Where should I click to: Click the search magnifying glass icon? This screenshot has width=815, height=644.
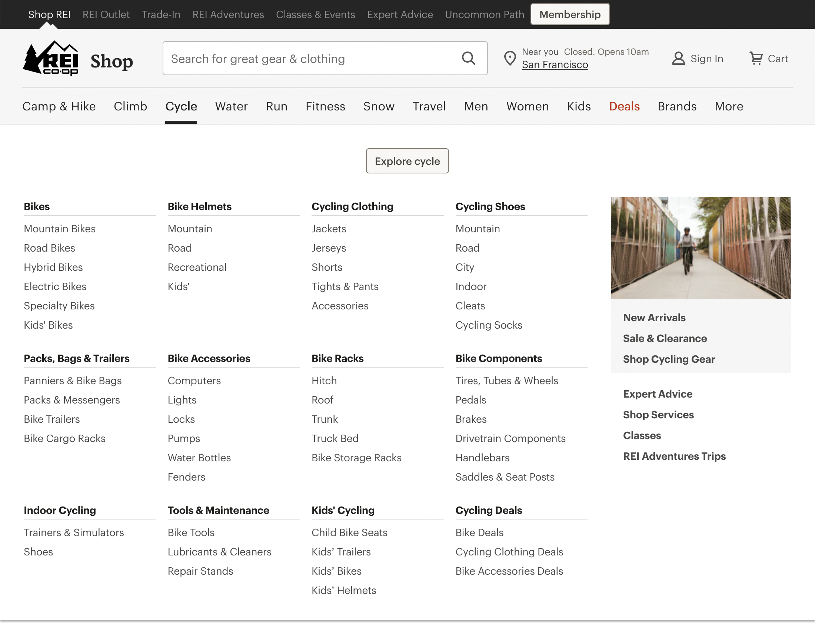pos(468,59)
